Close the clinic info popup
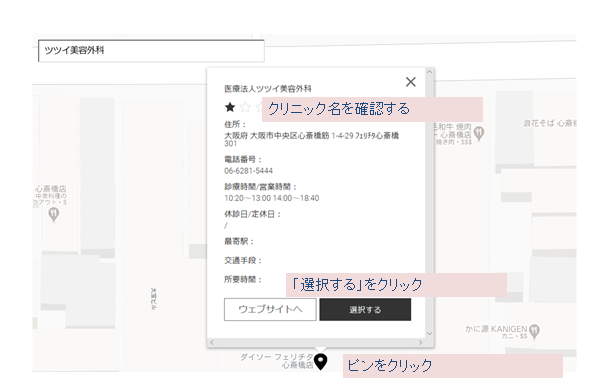This screenshot has width=600, height=387. [411, 82]
